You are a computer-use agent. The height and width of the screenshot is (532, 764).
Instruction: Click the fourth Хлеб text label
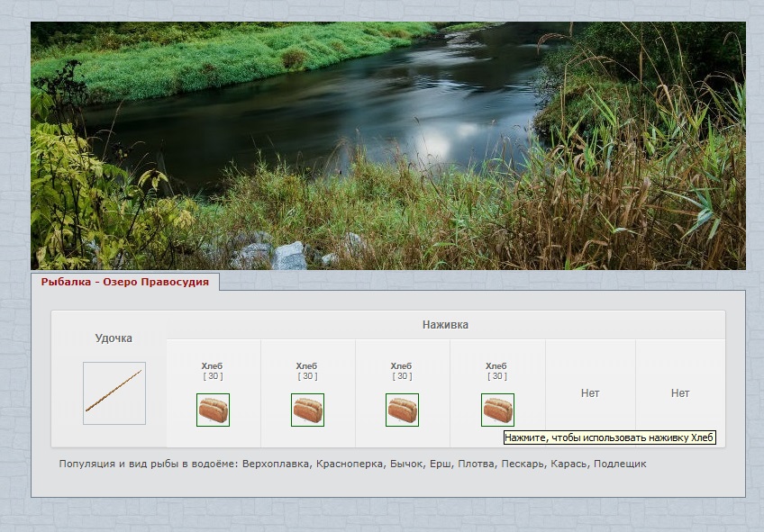(x=496, y=366)
